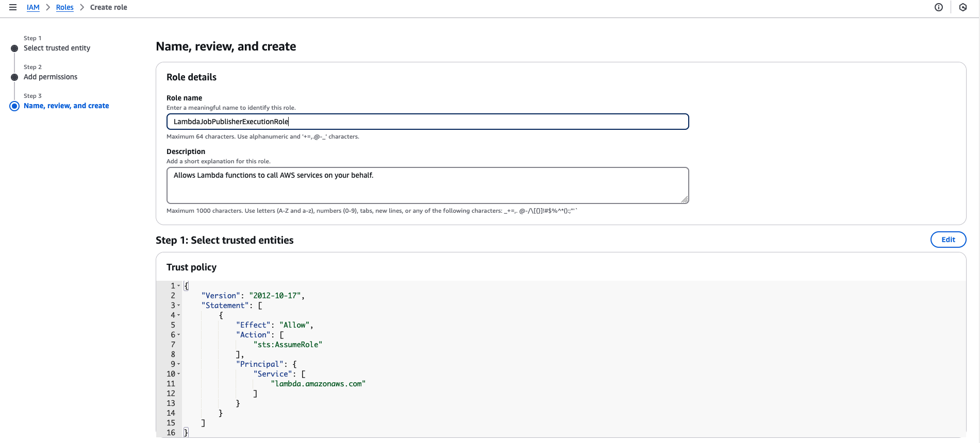The width and height of the screenshot is (980, 443).
Task: Collapse code fold at line 4
Action: click(x=179, y=315)
